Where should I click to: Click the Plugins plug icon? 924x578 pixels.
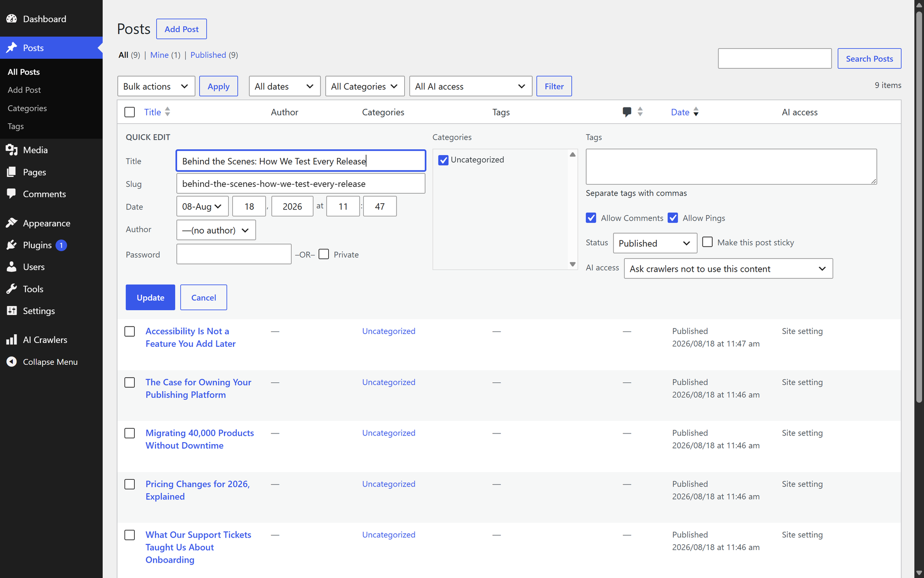pos(12,245)
